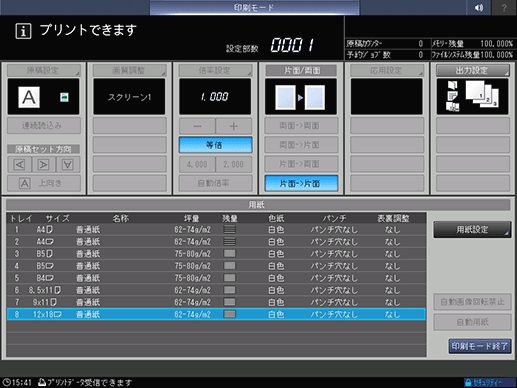The width and height of the screenshot is (517, 388).
Task: Select 2.000 magnification preset
Action: pyautogui.click(x=234, y=164)
